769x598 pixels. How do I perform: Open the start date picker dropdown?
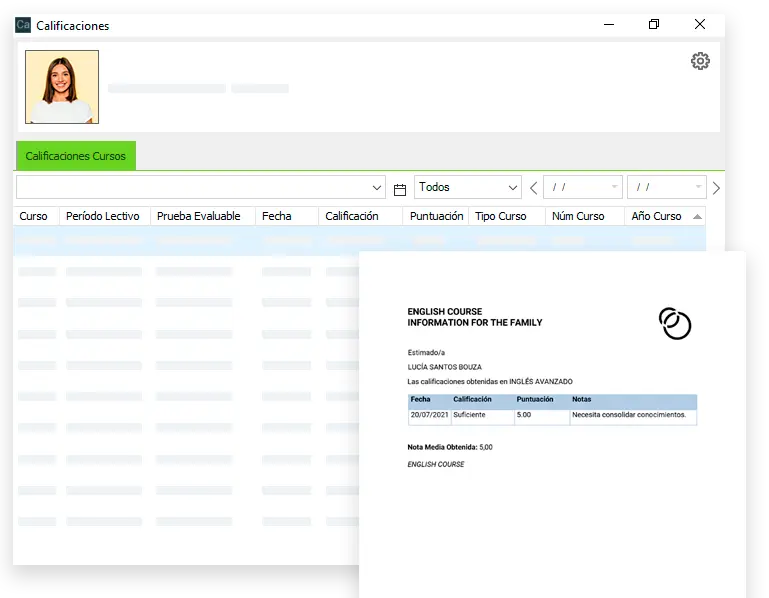pos(613,188)
